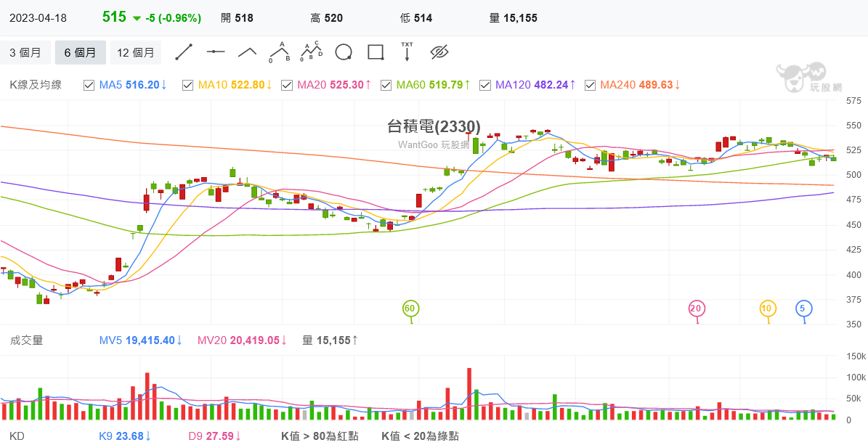Click the K9 23.68 value
Viewport: 868px width, 445px height.
pyautogui.click(x=126, y=437)
